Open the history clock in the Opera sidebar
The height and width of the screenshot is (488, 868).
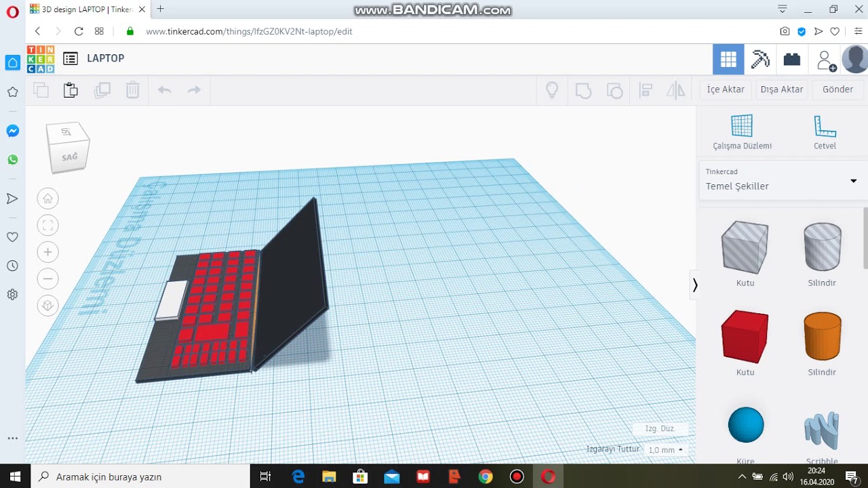tap(12, 266)
